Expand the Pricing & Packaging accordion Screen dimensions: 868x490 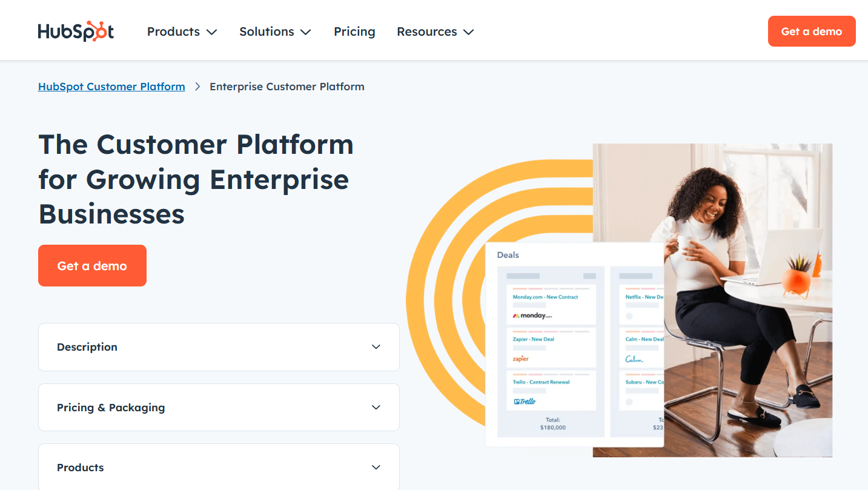coord(219,407)
